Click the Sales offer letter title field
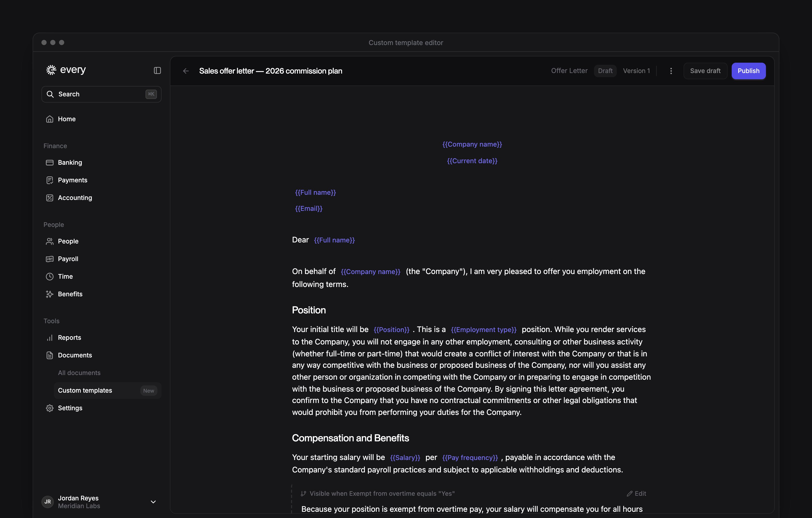This screenshot has height=518, width=812. click(x=270, y=71)
